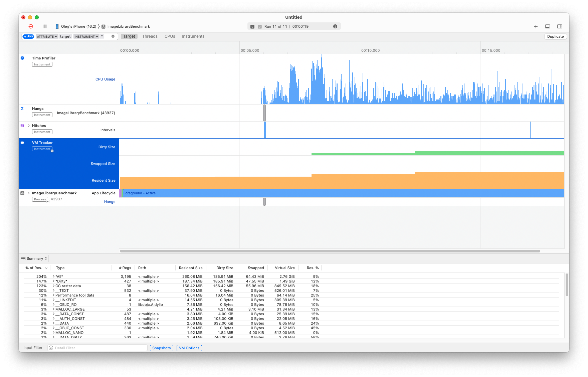Expand the ImageLibraryBenchmark process track

(29, 193)
